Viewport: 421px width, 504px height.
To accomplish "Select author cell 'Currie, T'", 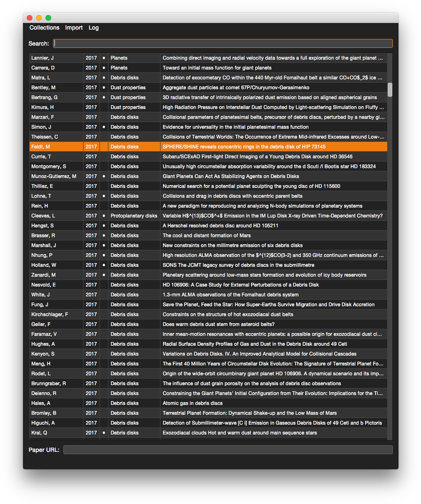I will 56,156.
